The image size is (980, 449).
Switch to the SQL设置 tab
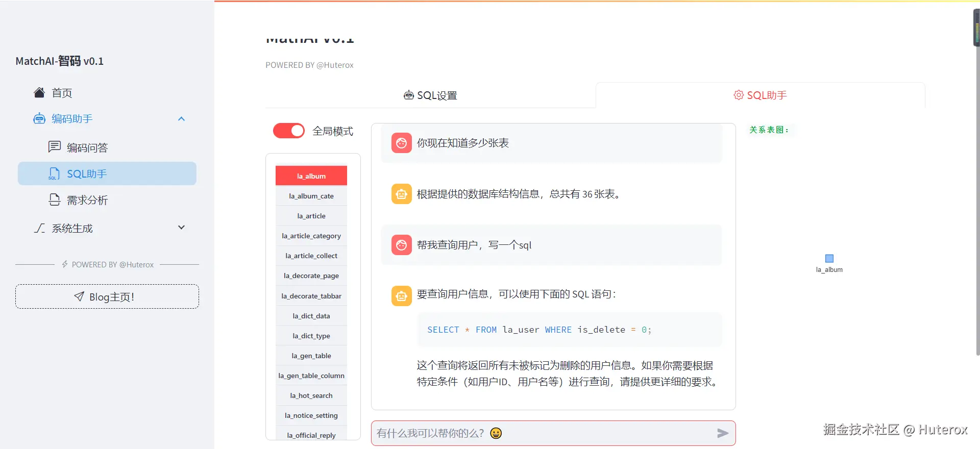tap(430, 95)
